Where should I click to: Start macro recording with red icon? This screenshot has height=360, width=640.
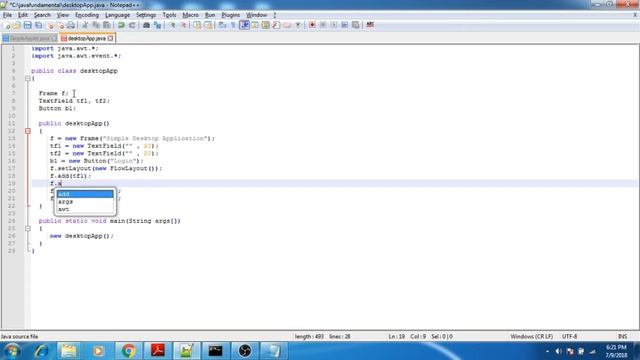coord(312,25)
